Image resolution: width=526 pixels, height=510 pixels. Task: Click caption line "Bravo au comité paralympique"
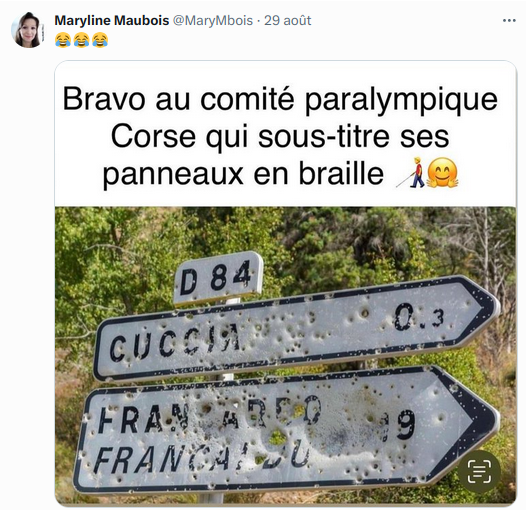pyautogui.click(x=280, y=99)
